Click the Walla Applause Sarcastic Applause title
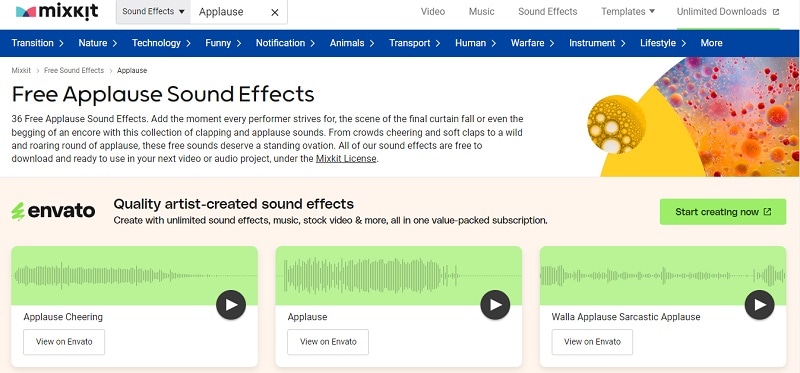Image resolution: width=800 pixels, height=373 pixels. point(626,317)
